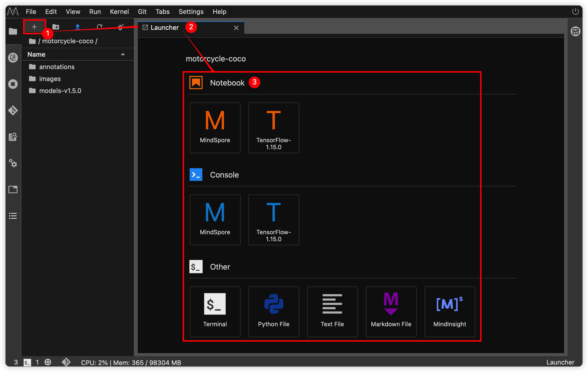This screenshot has width=588, height=372.
Task: Click the terminal count icon in status bar
Action: click(x=27, y=363)
